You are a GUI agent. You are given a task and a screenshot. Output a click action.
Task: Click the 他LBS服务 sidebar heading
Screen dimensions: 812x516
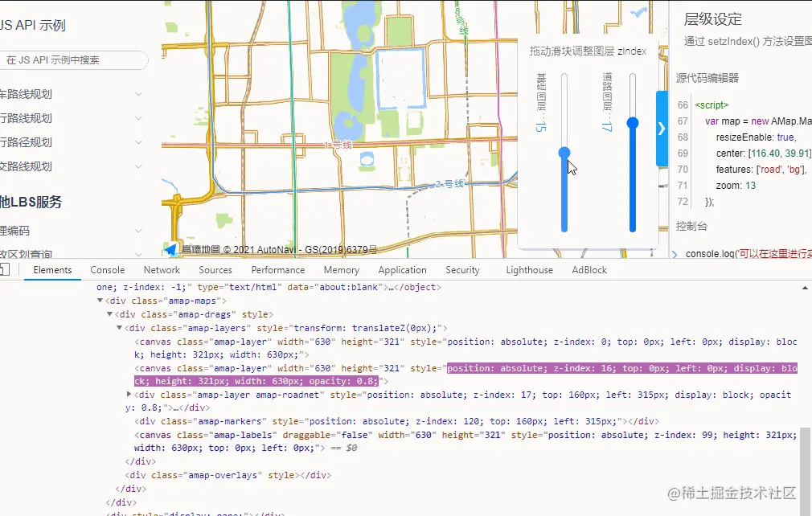pyautogui.click(x=31, y=202)
